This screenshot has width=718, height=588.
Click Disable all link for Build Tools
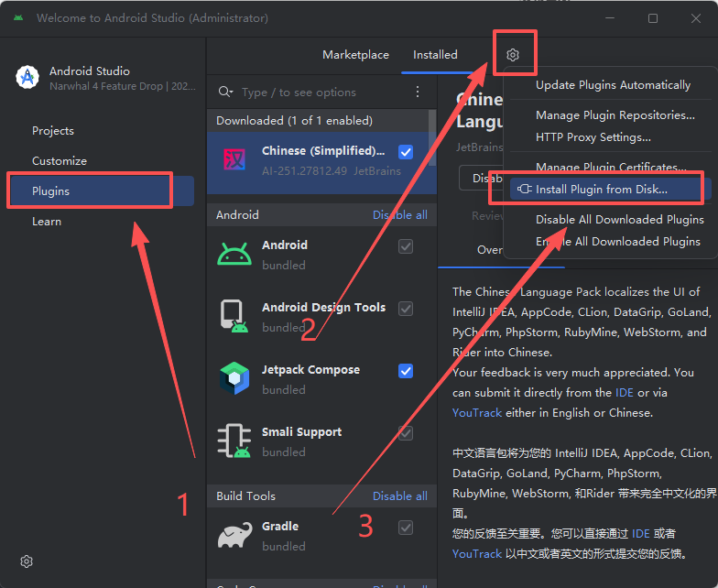pos(399,496)
